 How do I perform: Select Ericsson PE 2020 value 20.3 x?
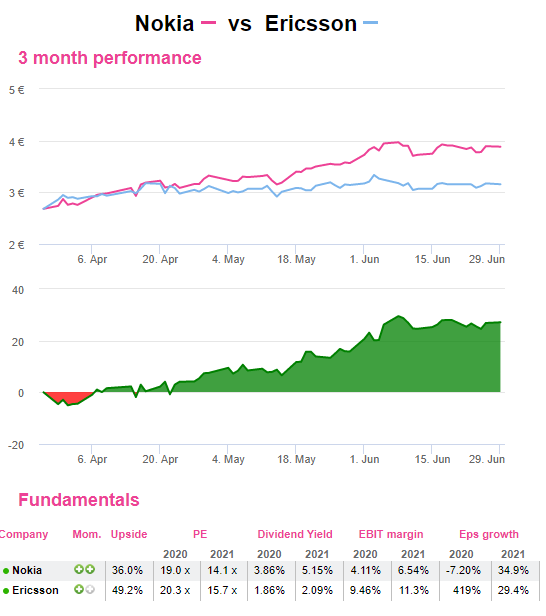pos(175,590)
